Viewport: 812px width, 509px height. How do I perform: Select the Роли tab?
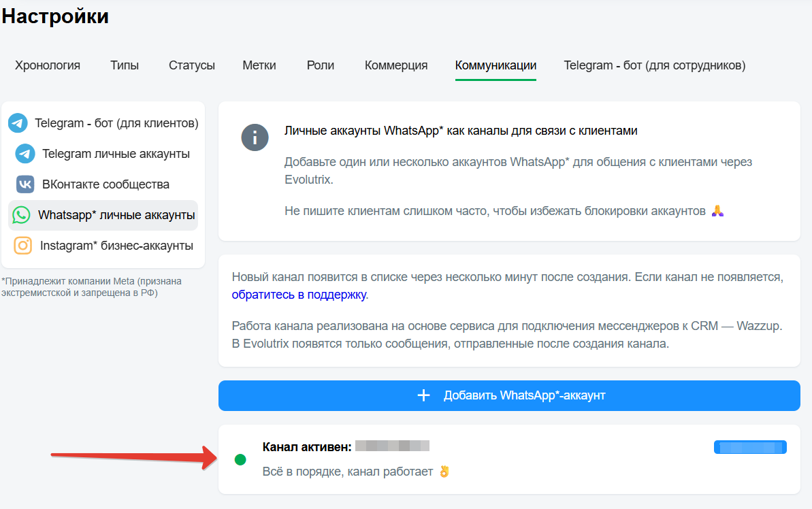(x=321, y=66)
